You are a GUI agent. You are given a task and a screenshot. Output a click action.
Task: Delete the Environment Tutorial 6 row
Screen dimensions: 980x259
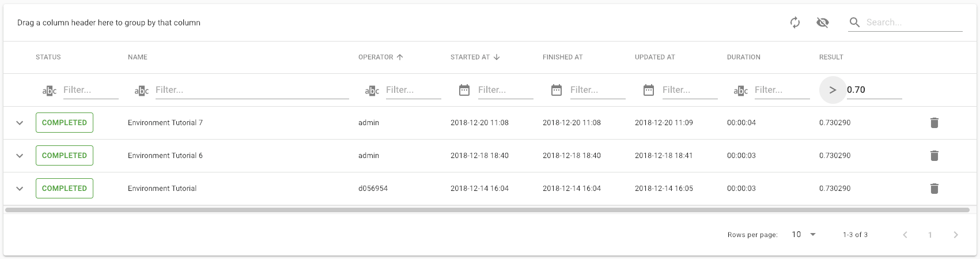(934, 156)
